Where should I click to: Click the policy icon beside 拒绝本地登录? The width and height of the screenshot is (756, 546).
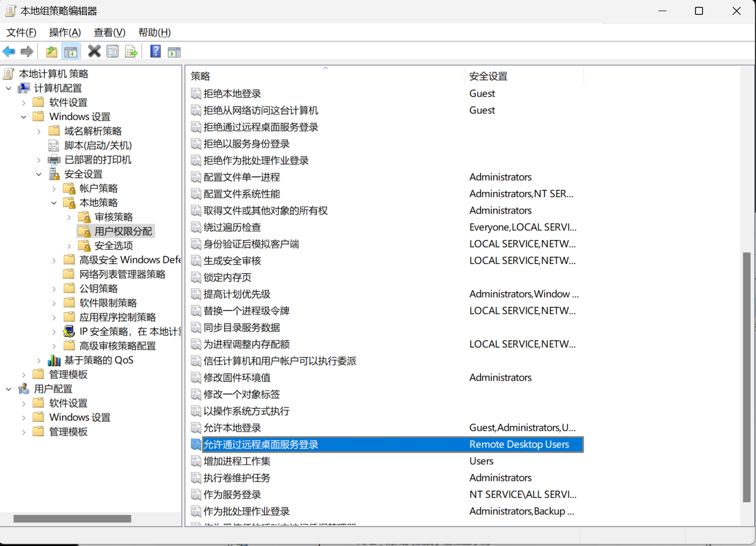point(196,94)
